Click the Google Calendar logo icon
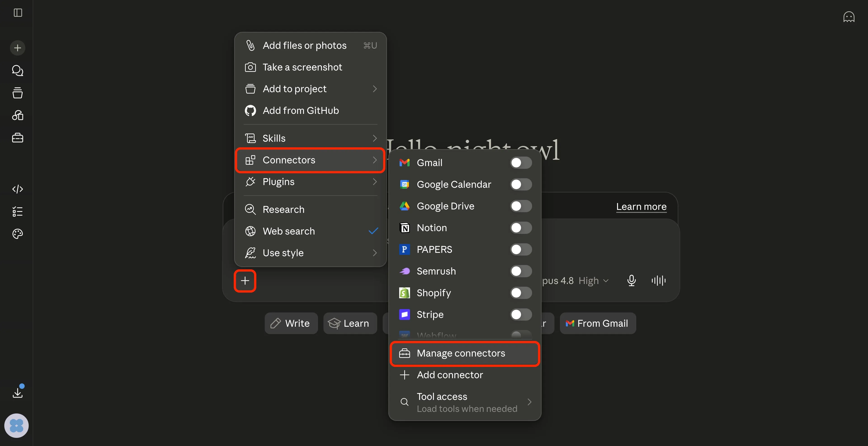 [x=404, y=184]
